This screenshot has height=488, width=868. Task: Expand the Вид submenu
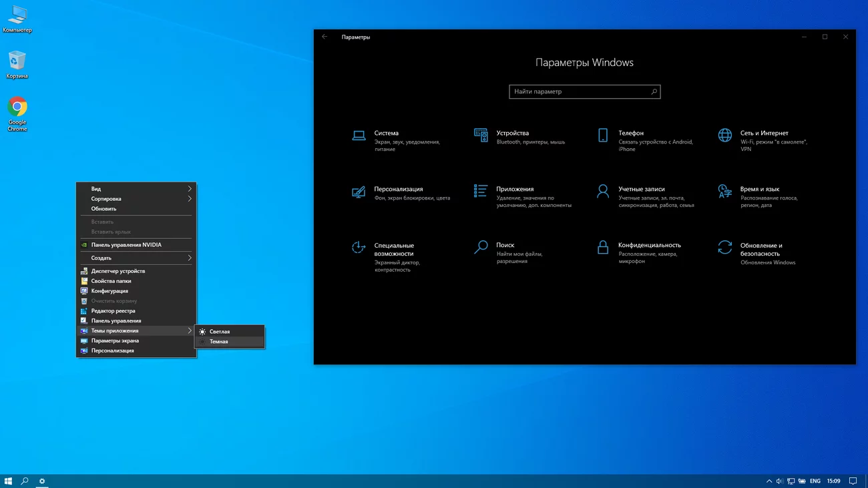136,189
